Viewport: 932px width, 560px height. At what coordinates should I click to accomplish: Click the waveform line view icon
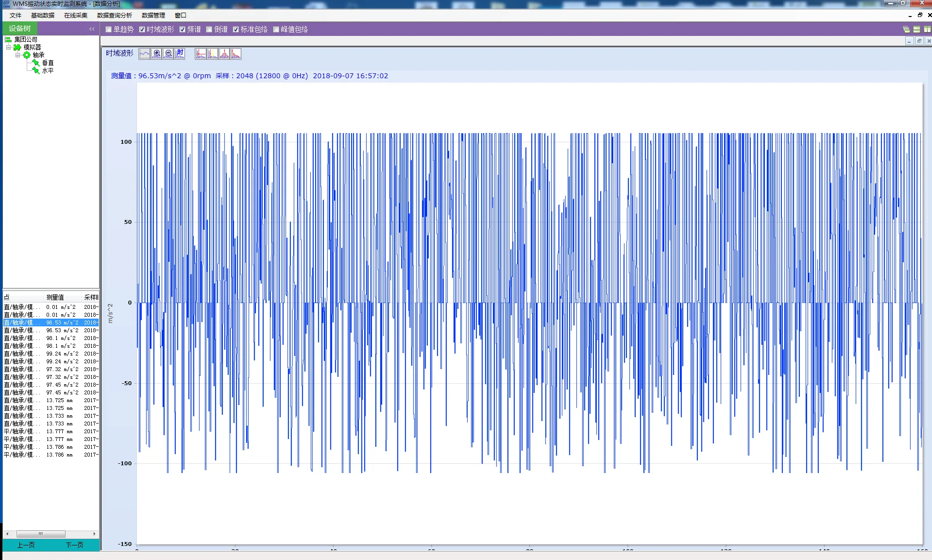(x=144, y=54)
